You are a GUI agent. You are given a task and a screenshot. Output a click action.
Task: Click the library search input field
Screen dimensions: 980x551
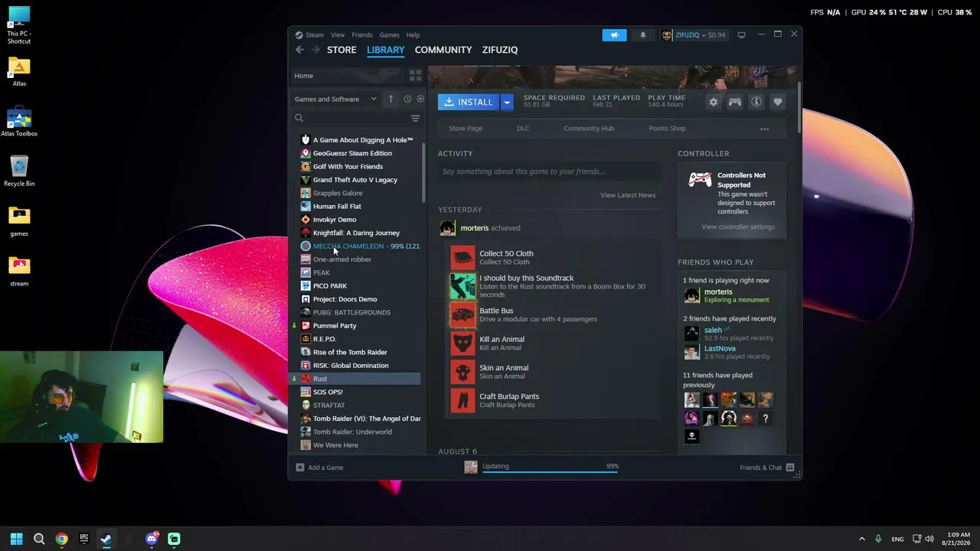[357, 118]
